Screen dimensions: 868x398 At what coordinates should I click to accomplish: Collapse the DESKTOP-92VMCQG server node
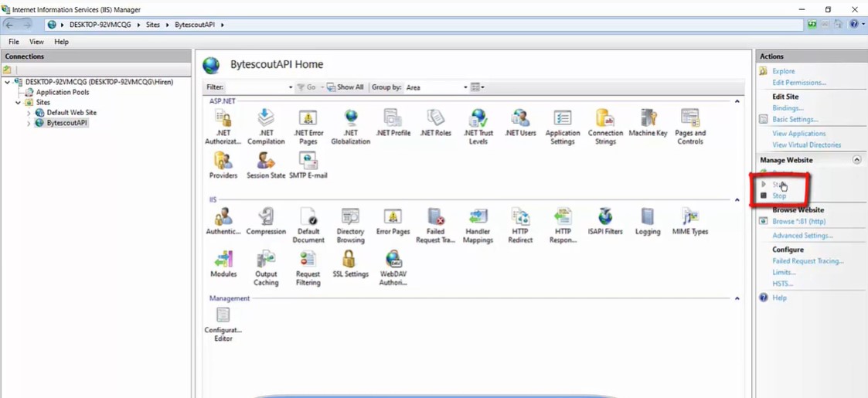(x=7, y=83)
